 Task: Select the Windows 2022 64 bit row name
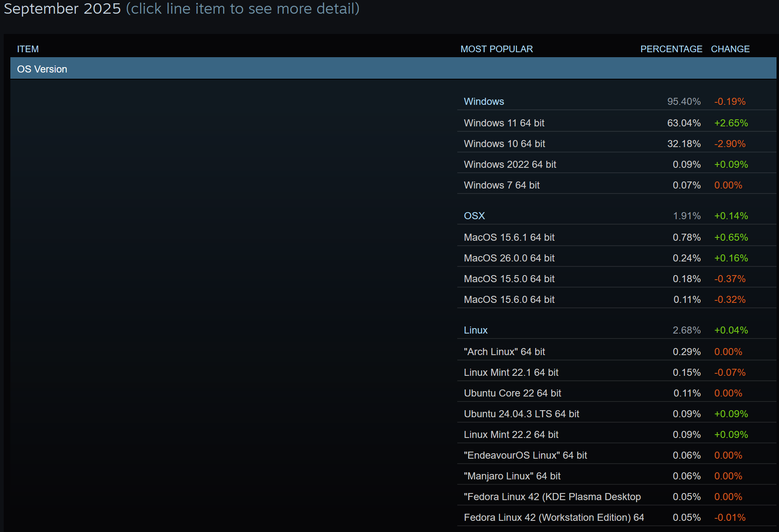tap(510, 164)
